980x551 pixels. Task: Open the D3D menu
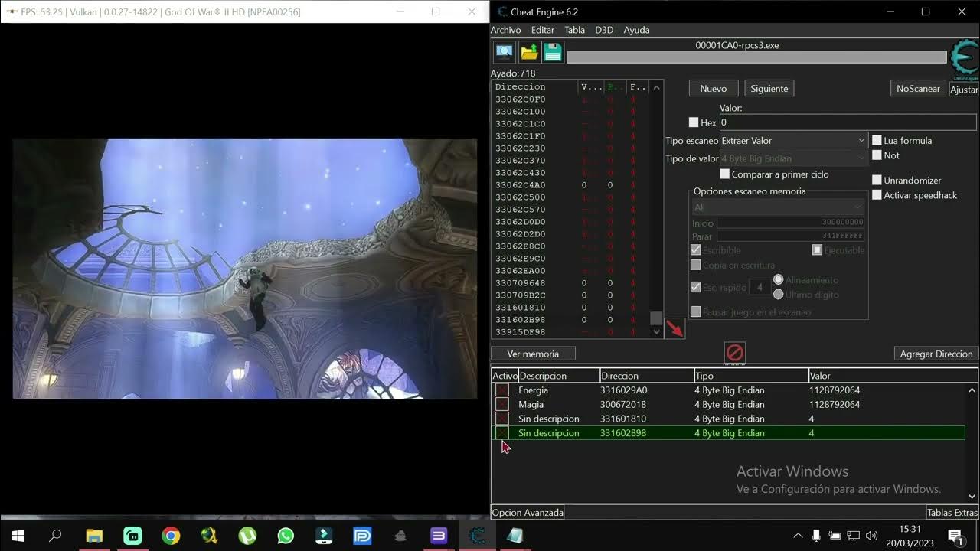tap(604, 30)
